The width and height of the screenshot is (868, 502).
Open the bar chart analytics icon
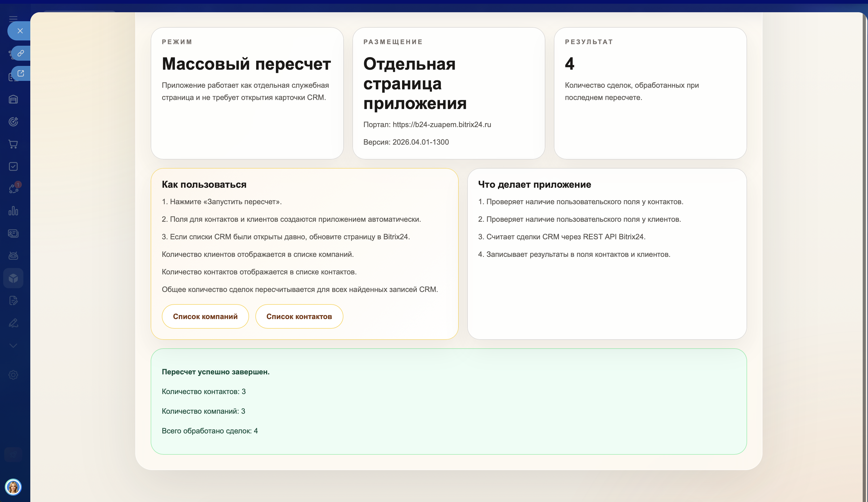(13, 211)
